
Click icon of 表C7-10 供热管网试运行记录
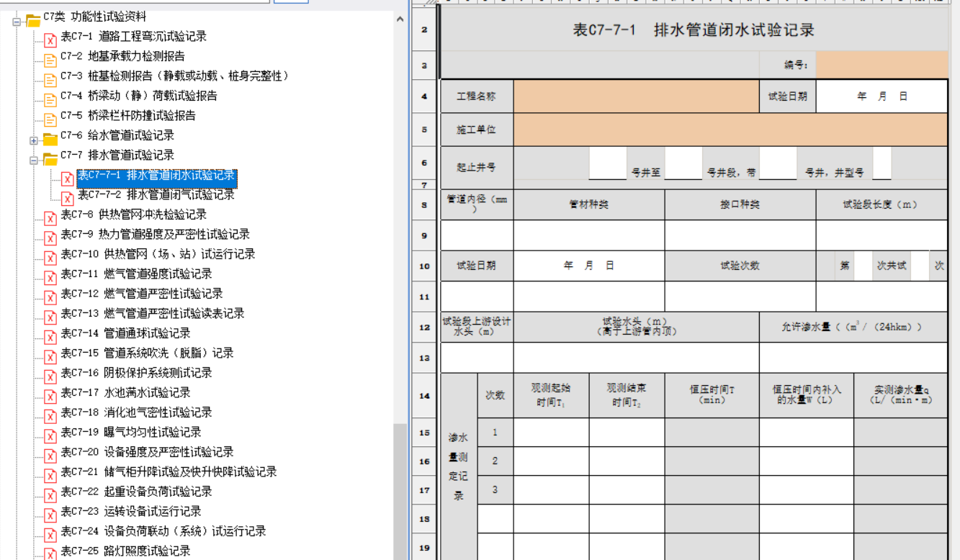pos(50,258)
